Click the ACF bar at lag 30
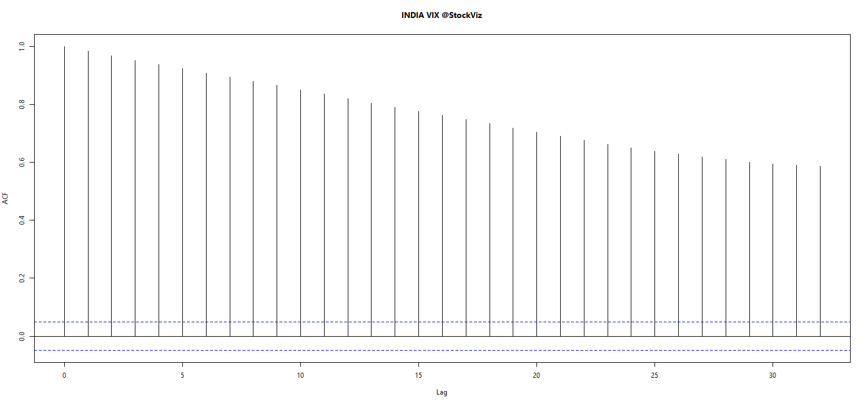This screenshot has height=405, width=868. coord(773,250)
